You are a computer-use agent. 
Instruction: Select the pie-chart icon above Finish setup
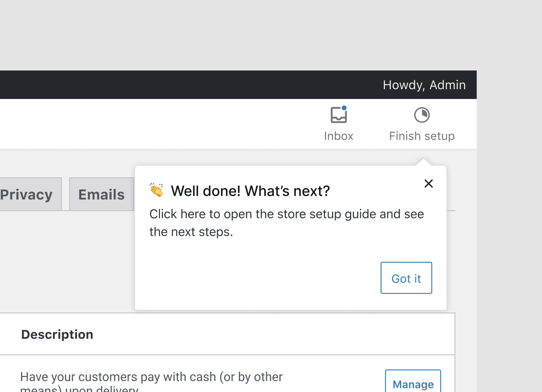[422, 115]
